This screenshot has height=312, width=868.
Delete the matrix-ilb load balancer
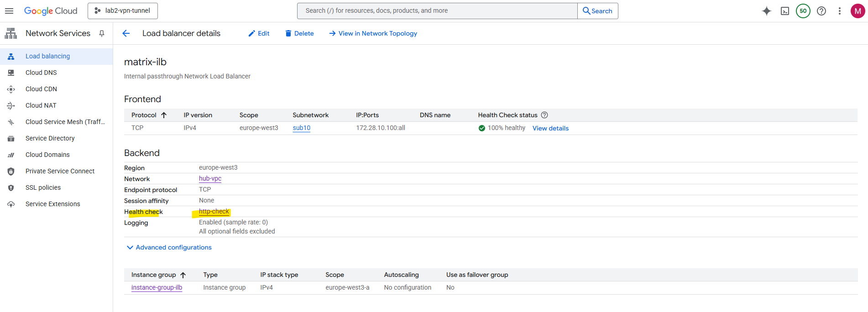pos(299,33)
